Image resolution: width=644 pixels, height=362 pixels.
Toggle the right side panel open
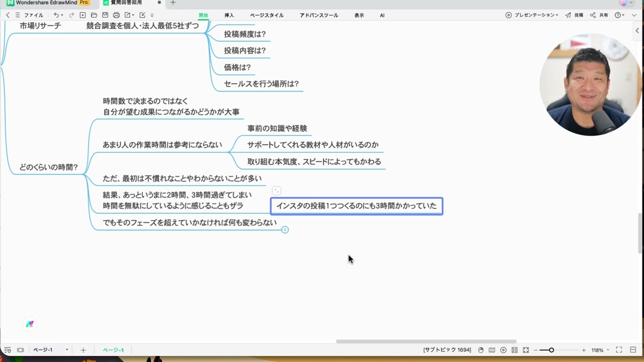pos(637,31)
